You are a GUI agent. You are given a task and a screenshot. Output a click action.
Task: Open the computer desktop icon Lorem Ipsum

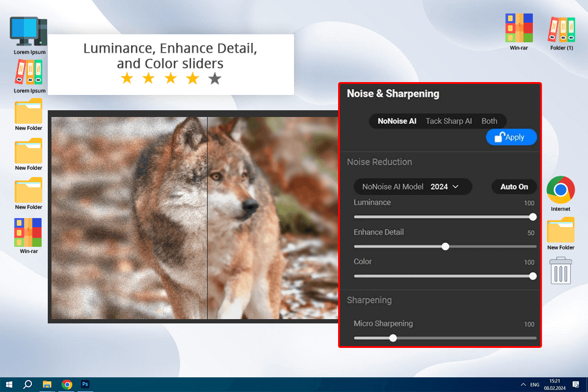[x=29, y=32]
